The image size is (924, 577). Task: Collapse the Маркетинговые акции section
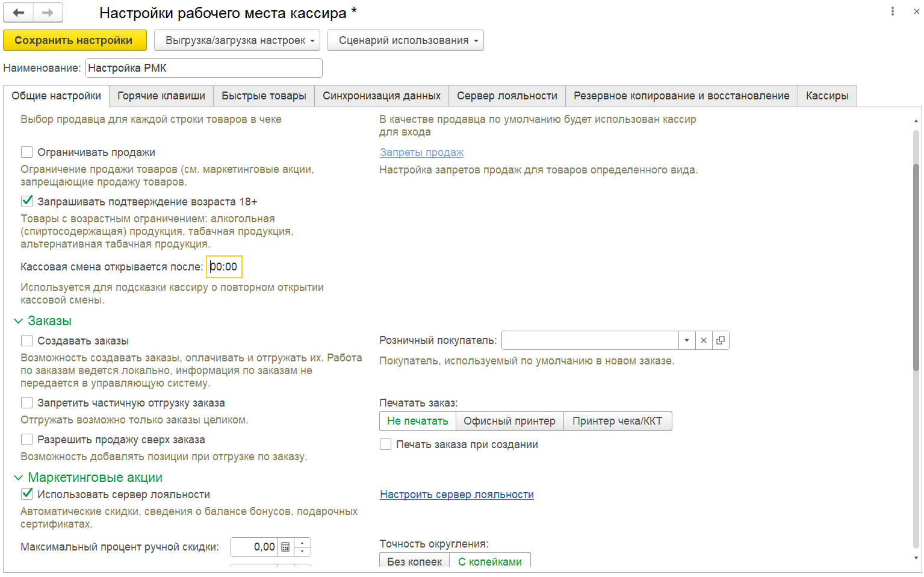pyautogui.click(x=19, y=478)
